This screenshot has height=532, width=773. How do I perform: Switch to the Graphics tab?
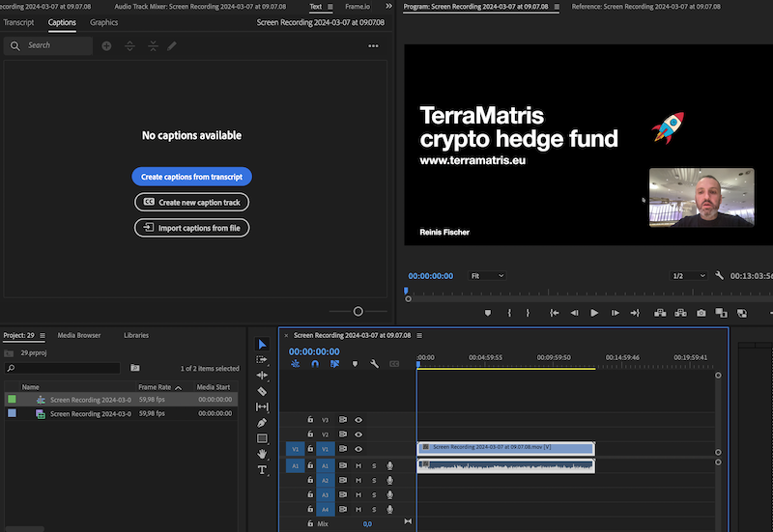pos(103,22)
